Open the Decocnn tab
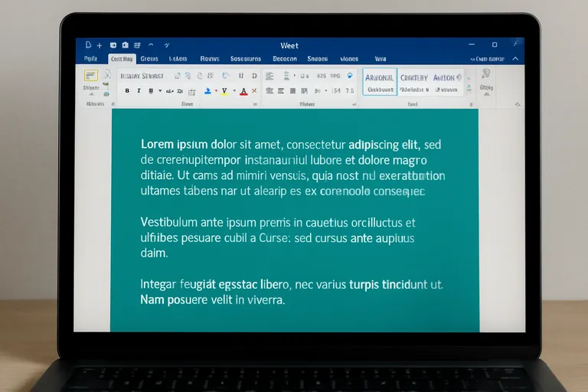Screen dimensions: 588x392 (285, 59)
